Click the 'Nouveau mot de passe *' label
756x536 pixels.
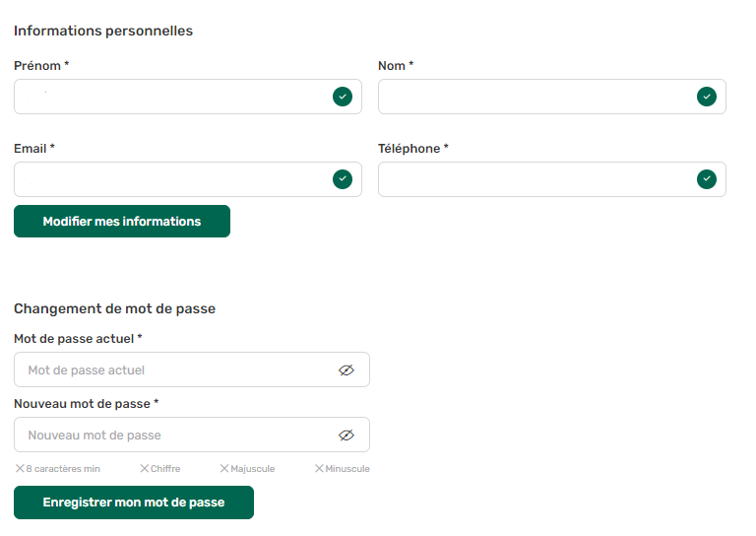[x=87, y=404]
